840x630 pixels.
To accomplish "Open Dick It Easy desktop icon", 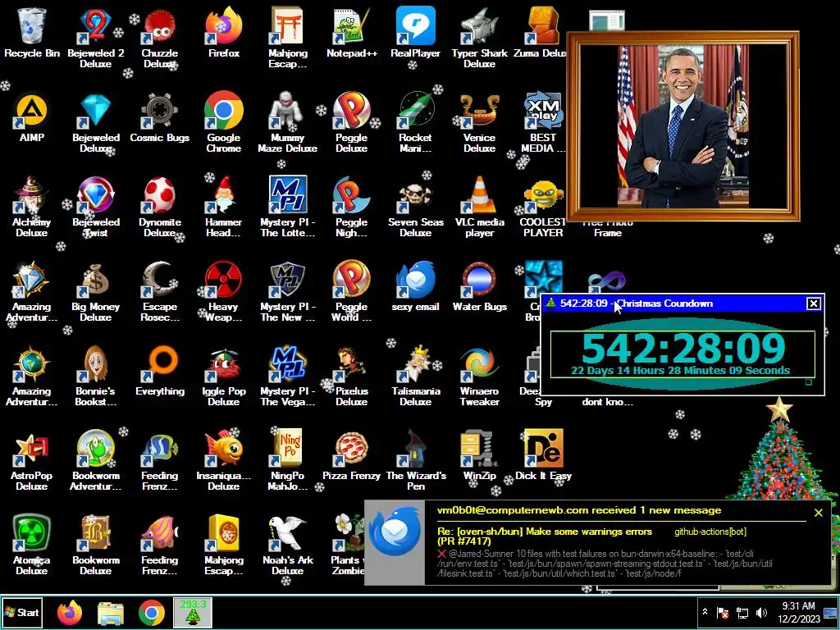I will coord(543,454).
